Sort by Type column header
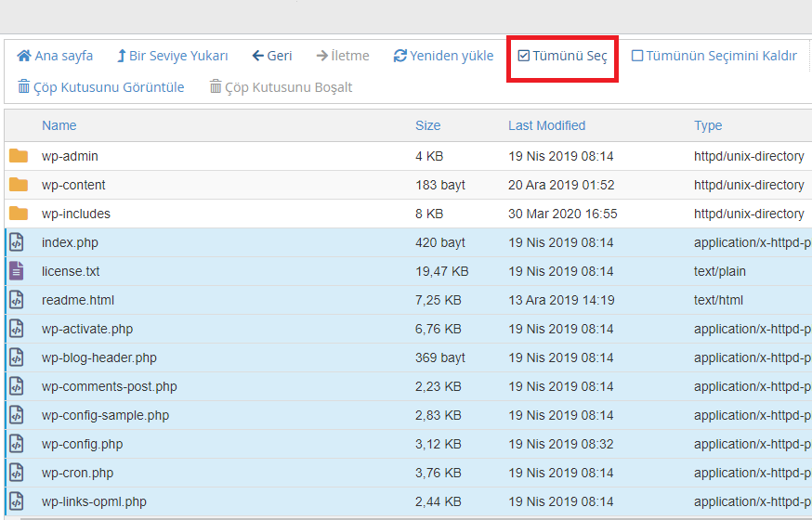This screenshot has height=520, width=812. (708, 125)
